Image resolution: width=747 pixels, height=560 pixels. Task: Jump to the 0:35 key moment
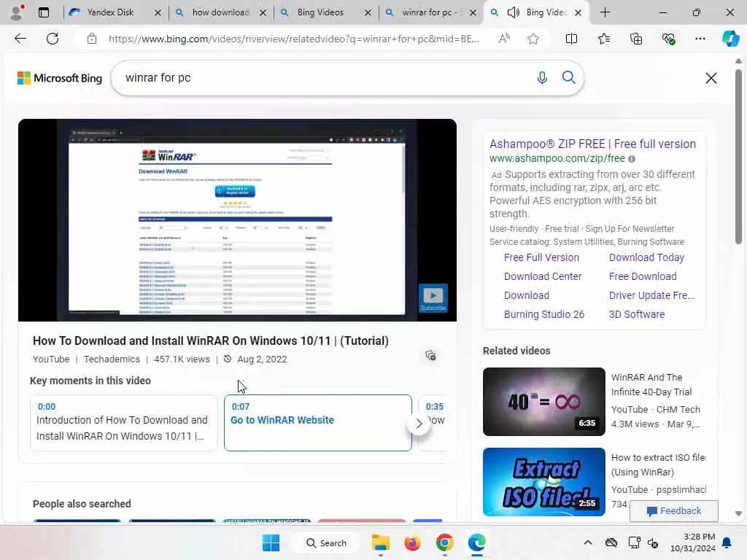(433, 422)
